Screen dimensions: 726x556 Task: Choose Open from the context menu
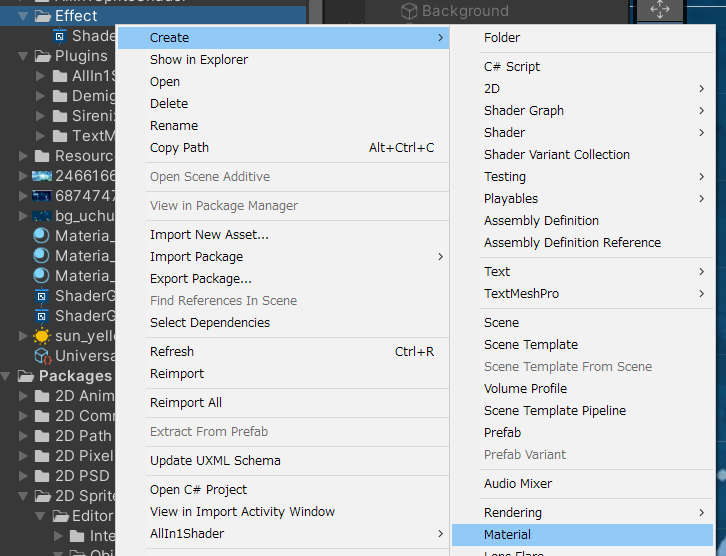[x=283, y=81]
